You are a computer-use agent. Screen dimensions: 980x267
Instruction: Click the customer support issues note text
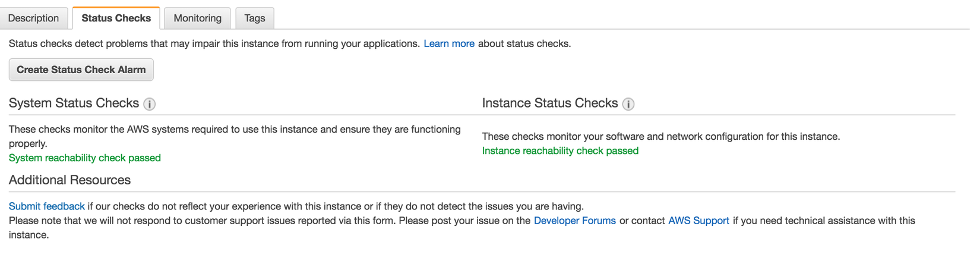(x=267, y=221)
